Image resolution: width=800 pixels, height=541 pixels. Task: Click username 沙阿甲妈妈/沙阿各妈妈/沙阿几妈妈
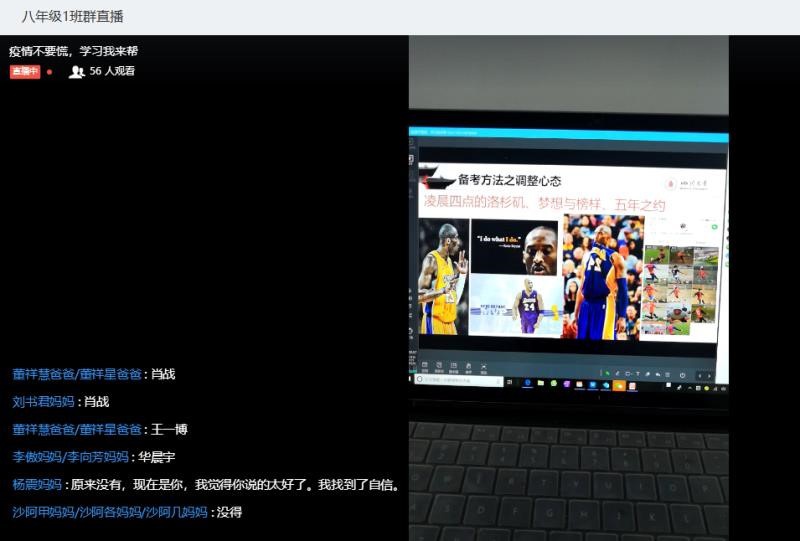110,512
